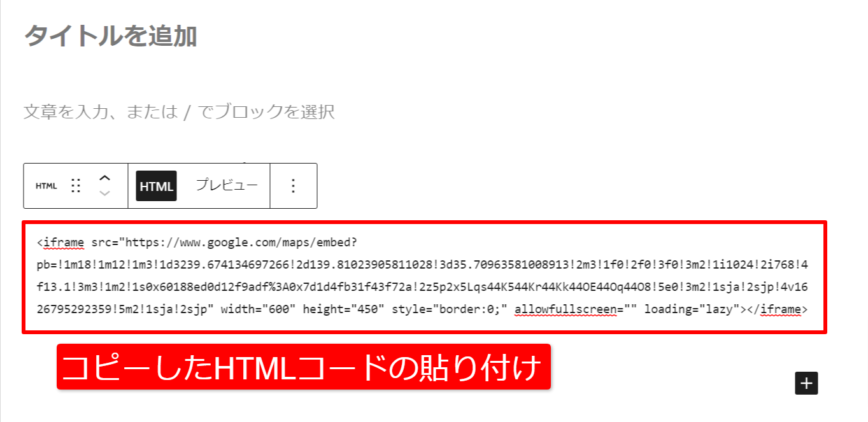Focus the タイトルを追加 title field
The image size is (868, 422).
(110, 36)
